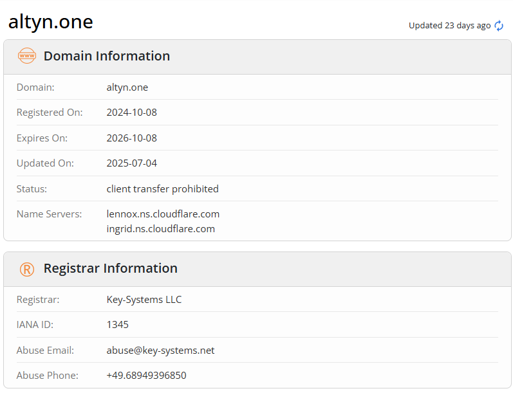
Task: Click the IANA ID value 1345
Action: [x=118, y=325]
